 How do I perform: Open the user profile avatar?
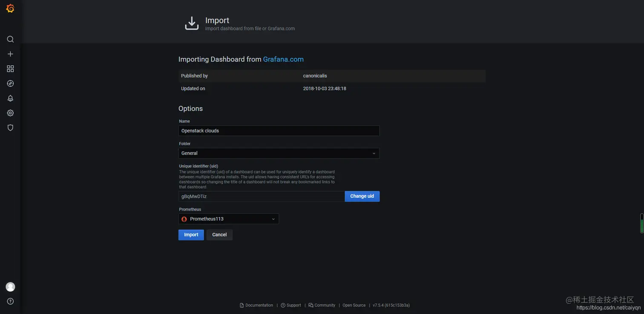coord(10,287)
